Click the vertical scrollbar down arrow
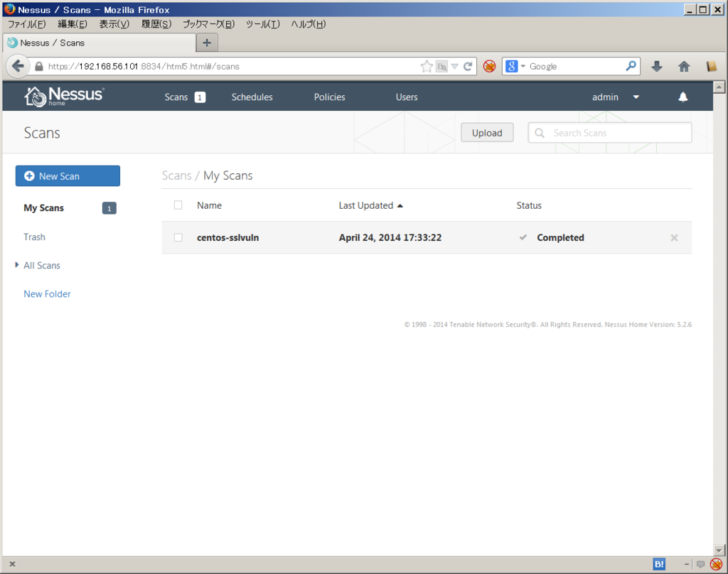Viewport: 728px width, 574px height. (x=719, y=551)
